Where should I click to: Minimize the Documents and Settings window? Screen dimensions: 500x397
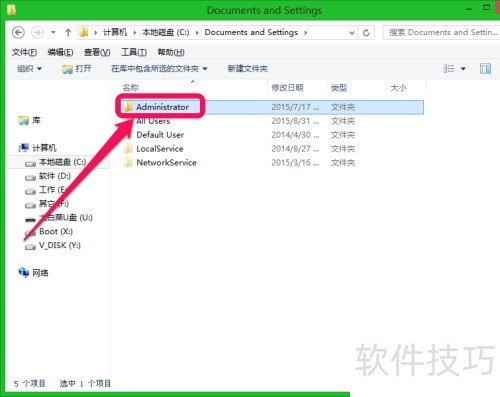point(469,9)
